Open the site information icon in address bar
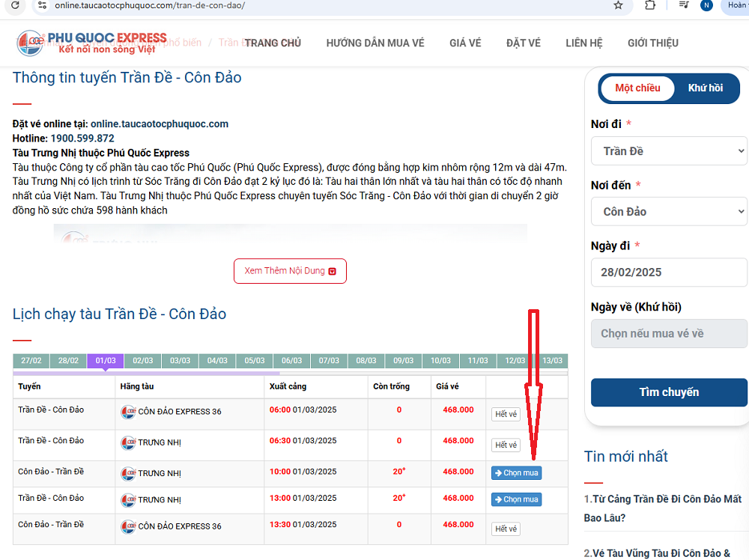 43,5
